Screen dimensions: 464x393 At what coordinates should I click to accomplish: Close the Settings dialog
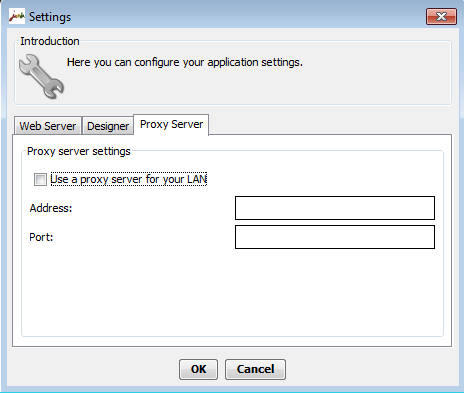tap(441, 16)
